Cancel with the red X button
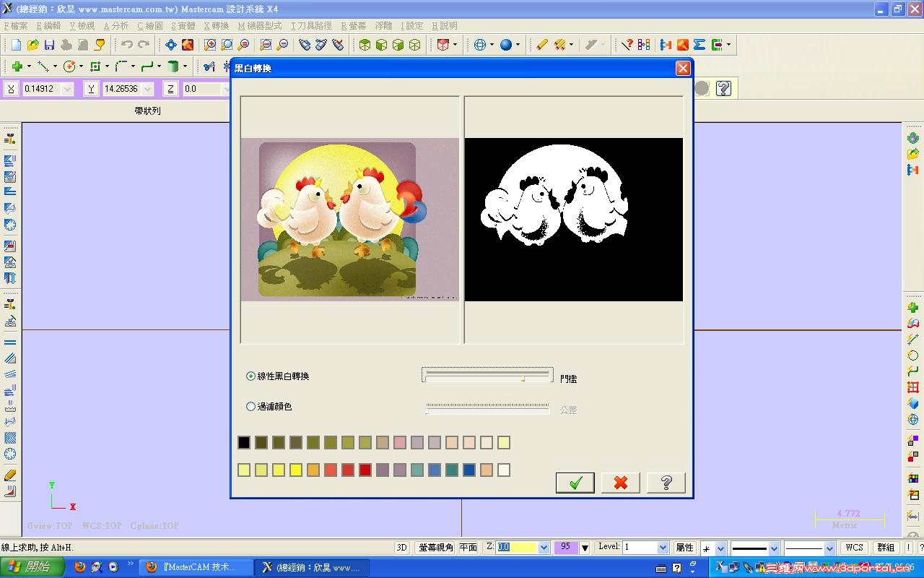This screenshot has width=924, height=578. coord(621,483)
